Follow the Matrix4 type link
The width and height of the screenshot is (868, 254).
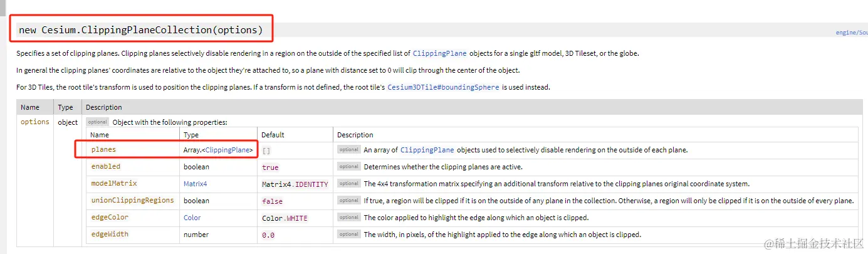pos(195,184)
